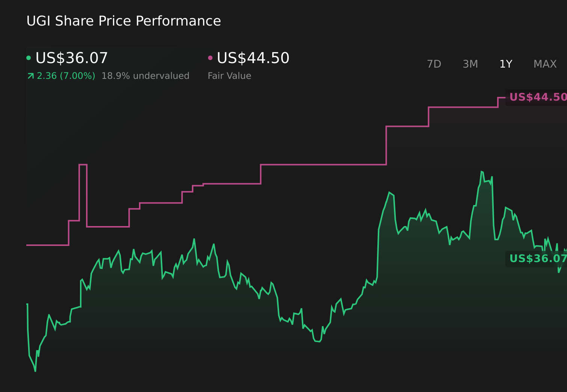Click the UGI Share Price Performance title

124,21
